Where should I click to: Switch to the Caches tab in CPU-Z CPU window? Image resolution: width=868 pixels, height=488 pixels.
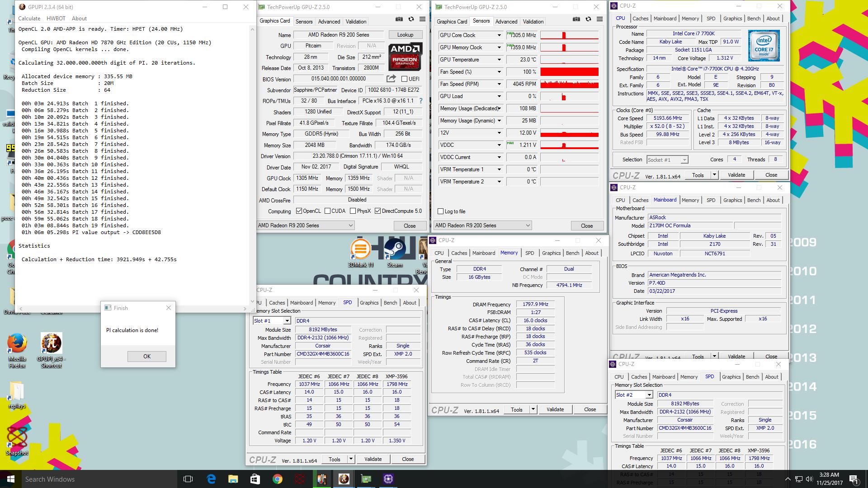[x=640, y=19]
